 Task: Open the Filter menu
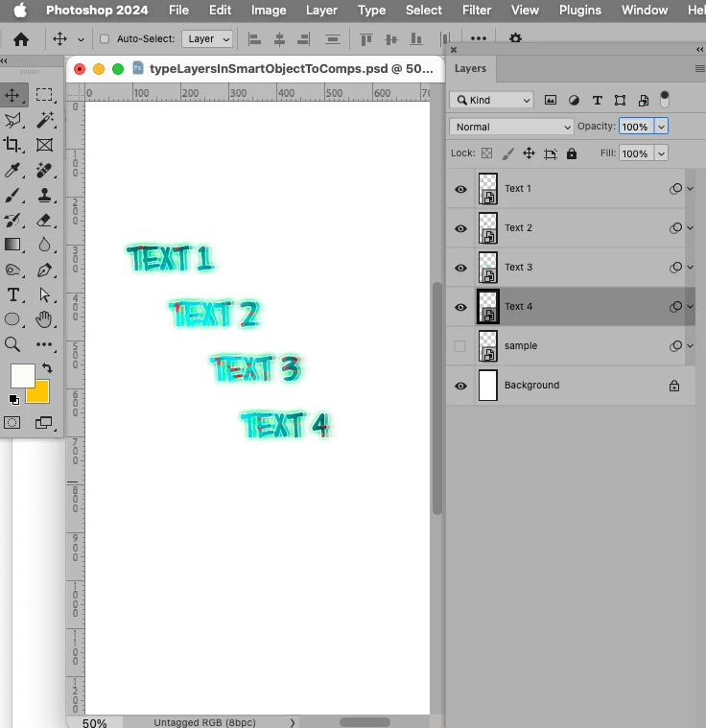point(477,11)
